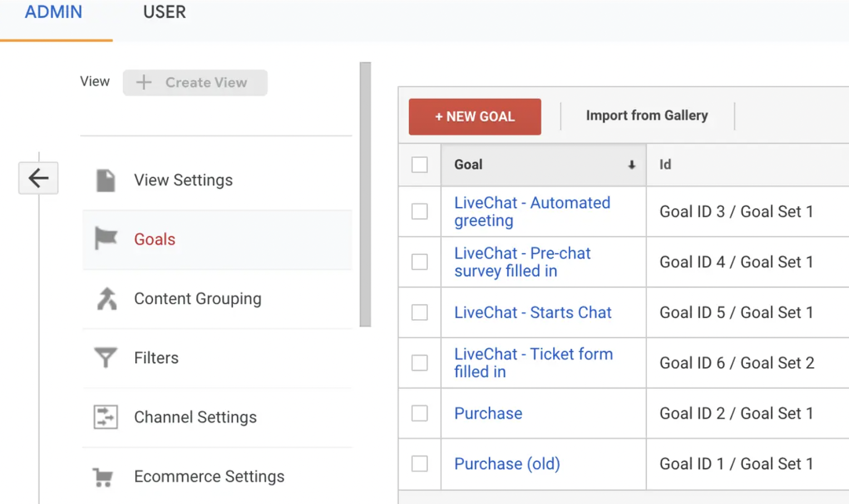This screenshot has height=504, width=849.
Task: Open View Settings using its page icon
Action: [x=105, y=179]
